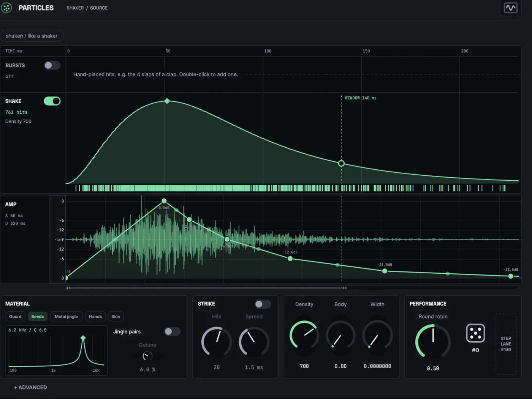Expand the Advanced section
The height and width of the screenshot is (399, 532).
click(30, 387)
